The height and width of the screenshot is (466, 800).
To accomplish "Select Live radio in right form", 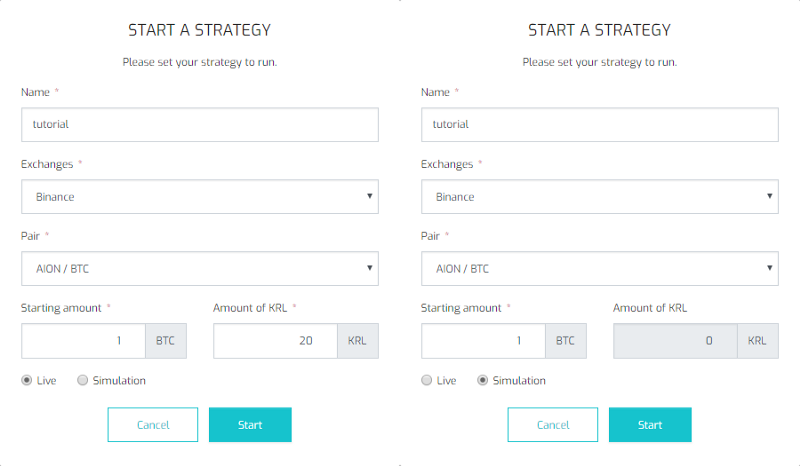I will click(427, 380).
